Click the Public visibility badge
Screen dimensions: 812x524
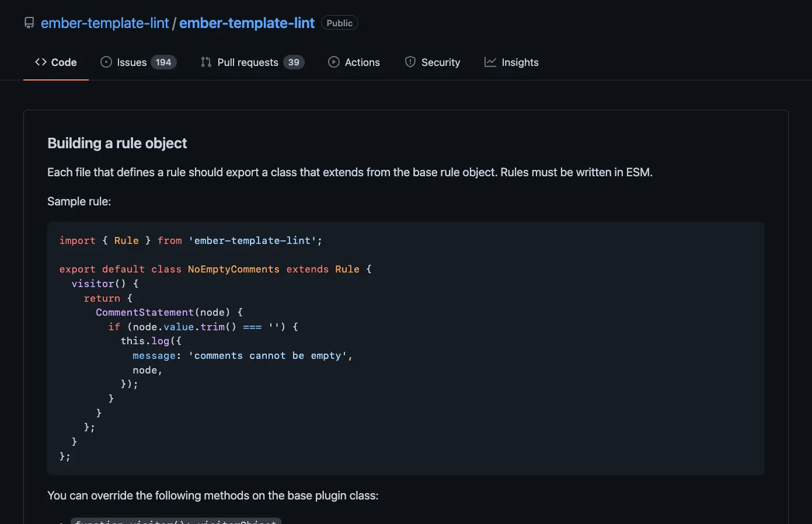340,23
